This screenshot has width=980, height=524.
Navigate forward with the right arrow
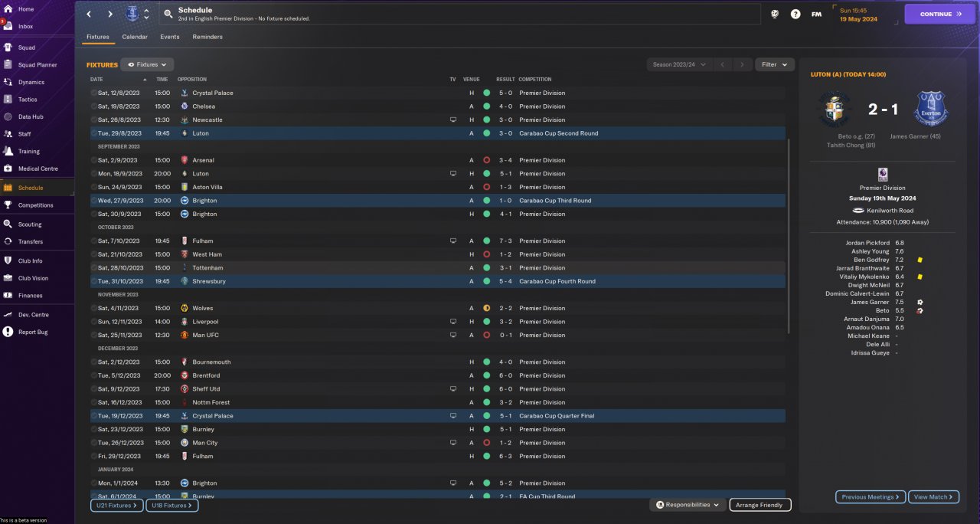pyautogui.click(x=110, y=14)
